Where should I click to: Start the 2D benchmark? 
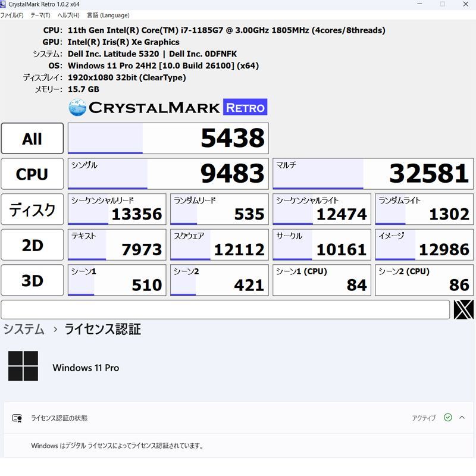[x=32, y=245]
